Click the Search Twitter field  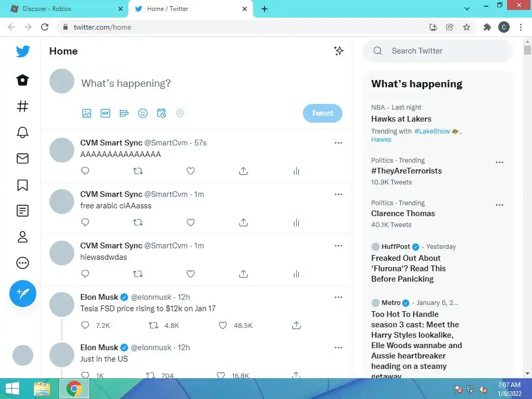tap(437, 51)
